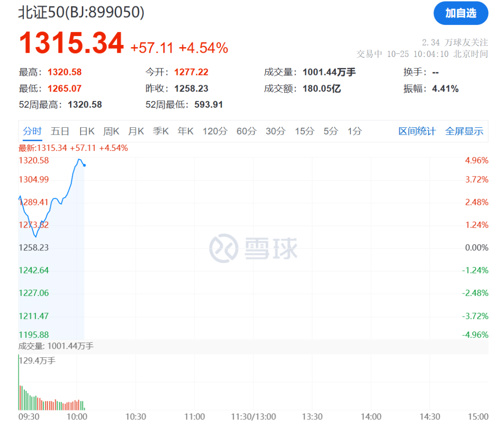Click the current price 1315.34
This screenshot has width=500, height=425.
click(x=71, y=43)
